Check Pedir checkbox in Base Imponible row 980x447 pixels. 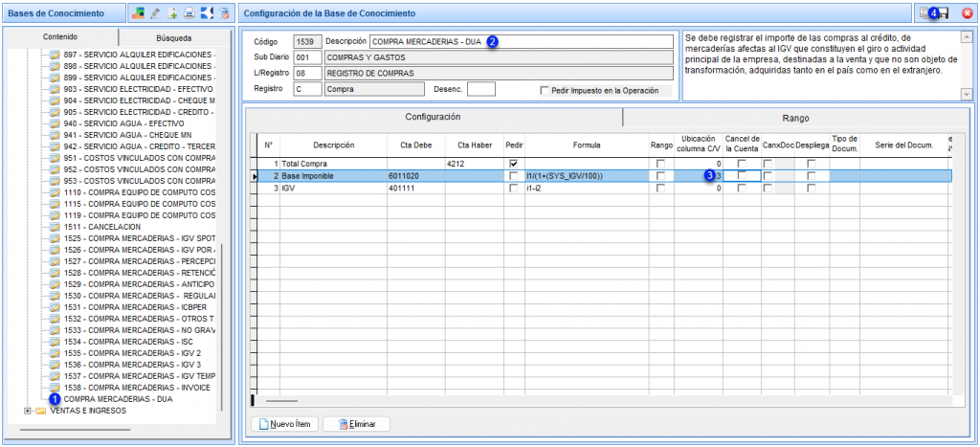click(x=514, y=176)
